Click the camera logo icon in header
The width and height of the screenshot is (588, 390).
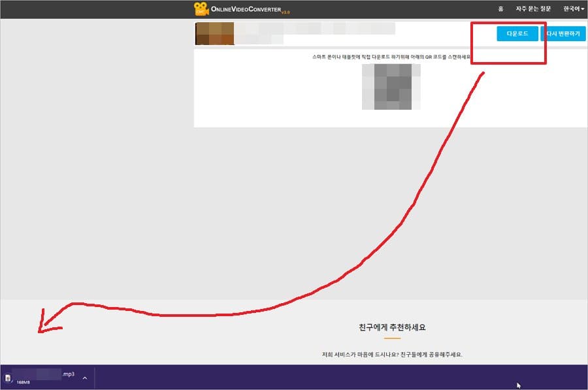(201, 9)
